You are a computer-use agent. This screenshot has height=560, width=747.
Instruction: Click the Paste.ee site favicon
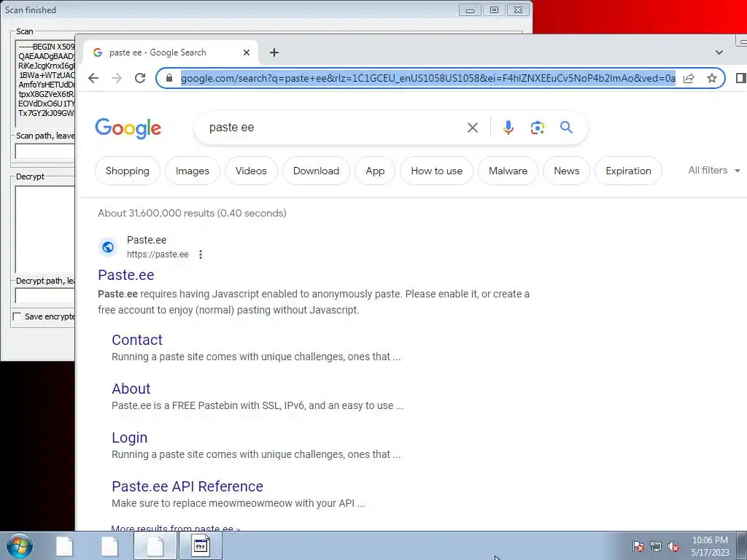108,247
